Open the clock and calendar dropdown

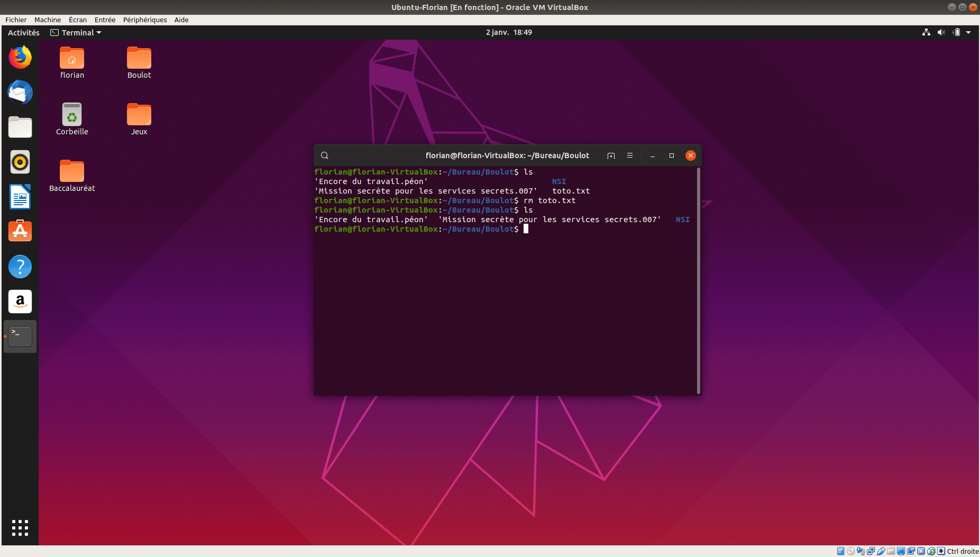pos(509,33)
